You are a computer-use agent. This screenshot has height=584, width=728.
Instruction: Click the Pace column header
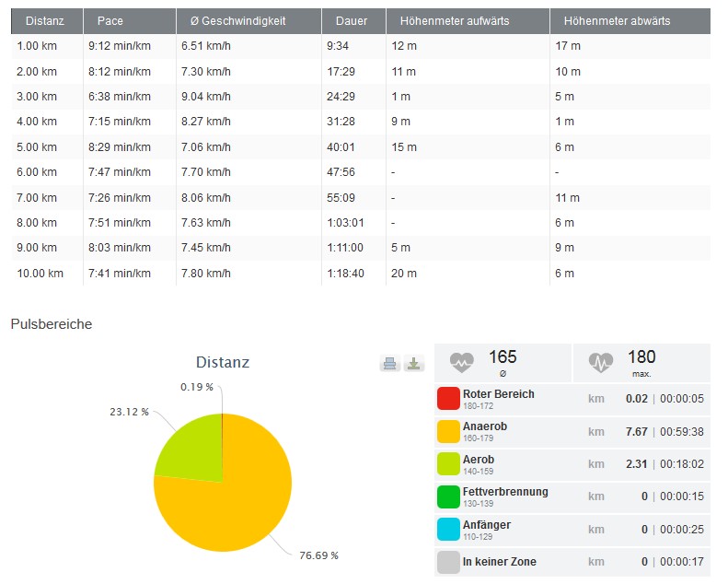coord(110,21)
